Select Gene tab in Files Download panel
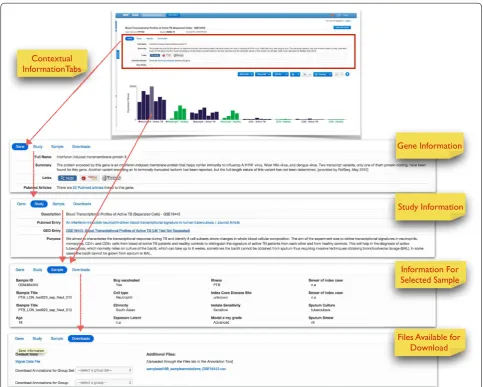The image size is (483, 387). pos(19,339)
